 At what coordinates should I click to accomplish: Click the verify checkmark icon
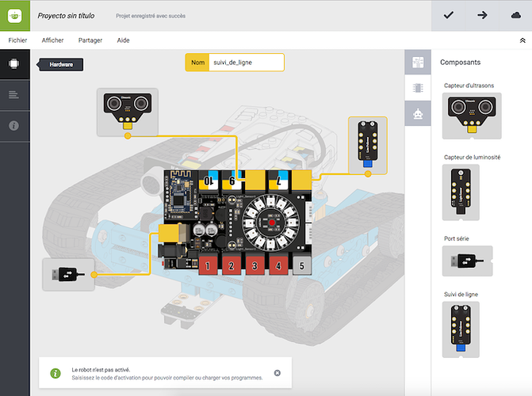[448, 15]
